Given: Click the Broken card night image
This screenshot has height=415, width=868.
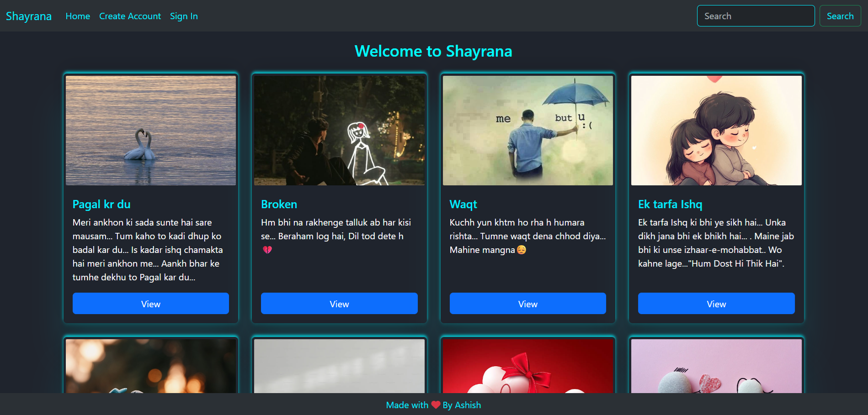Looking at the screenshot, I should (339, 131).
